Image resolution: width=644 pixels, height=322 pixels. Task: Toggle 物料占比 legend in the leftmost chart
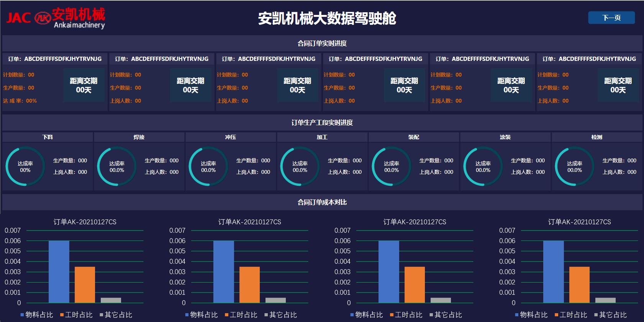[x=37, y=315]
